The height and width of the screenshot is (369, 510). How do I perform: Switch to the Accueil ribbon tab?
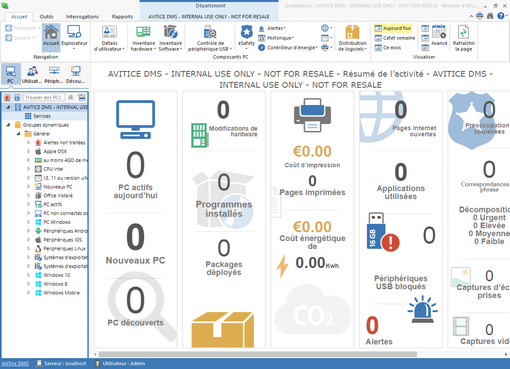[x=19, y=17]
